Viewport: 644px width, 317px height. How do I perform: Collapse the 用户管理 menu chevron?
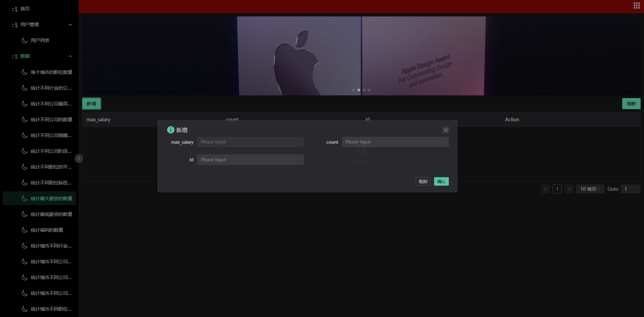coord(70,25)
